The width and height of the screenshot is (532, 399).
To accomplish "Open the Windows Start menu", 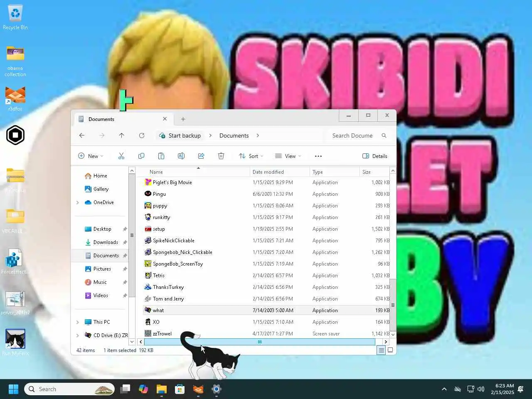I will [14, 389].
